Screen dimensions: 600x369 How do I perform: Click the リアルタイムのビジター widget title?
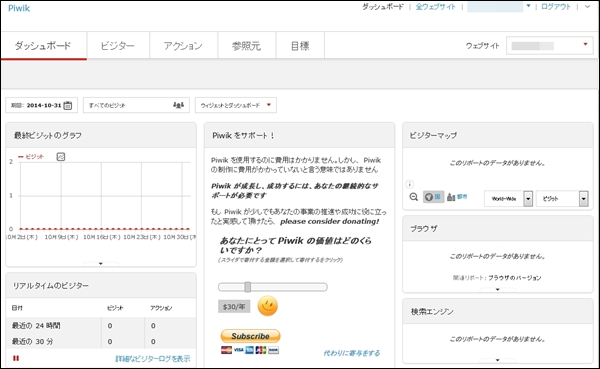tap(51, 286)
